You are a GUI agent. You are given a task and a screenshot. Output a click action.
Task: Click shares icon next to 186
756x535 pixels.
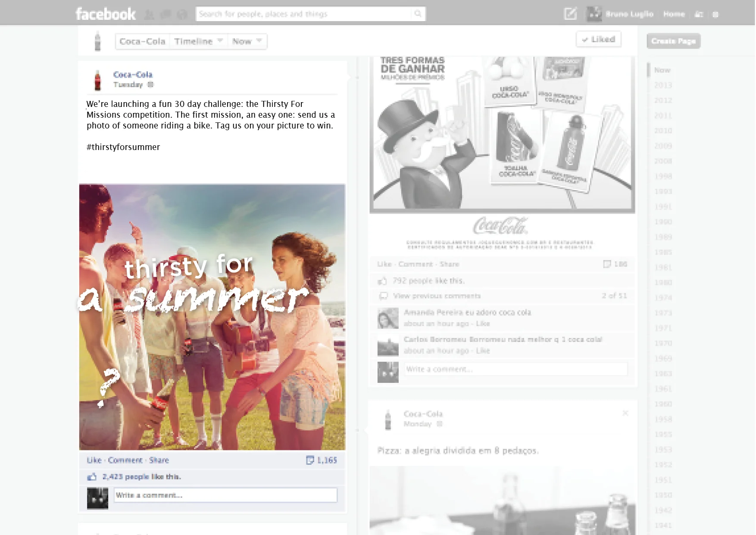coord(606,264)
